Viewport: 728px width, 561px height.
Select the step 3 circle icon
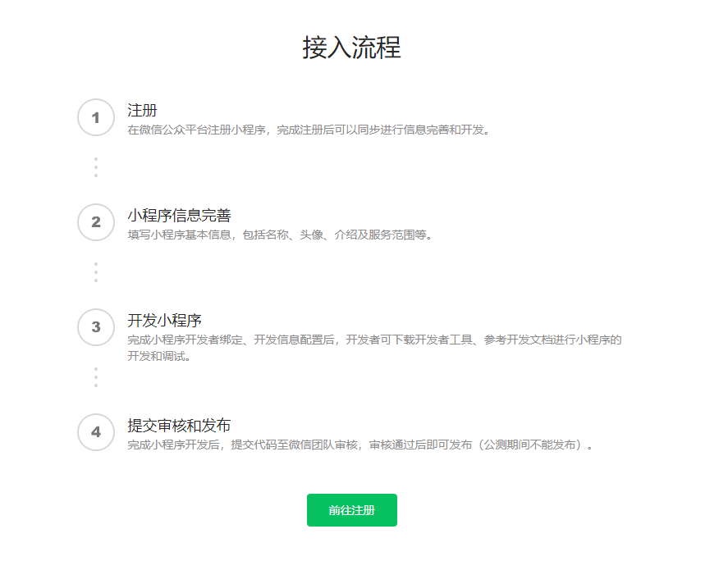(x=96, y=327)
